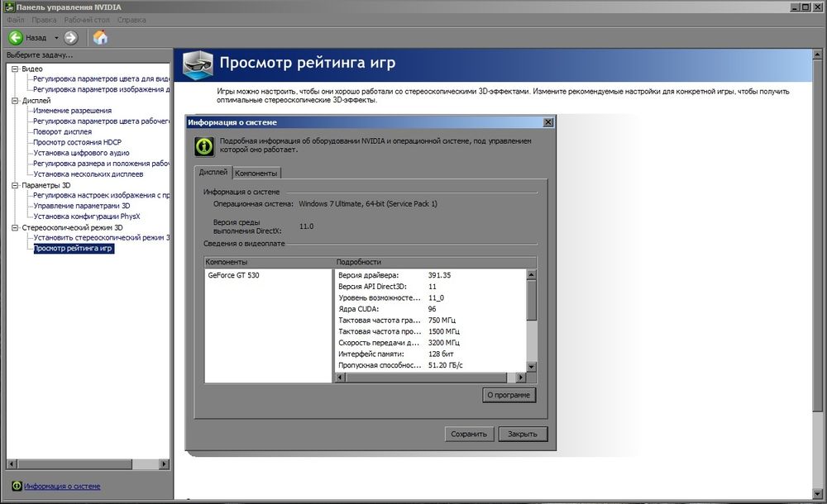
Task: Click the Информация о системе link
Action: tap(62, 486)
